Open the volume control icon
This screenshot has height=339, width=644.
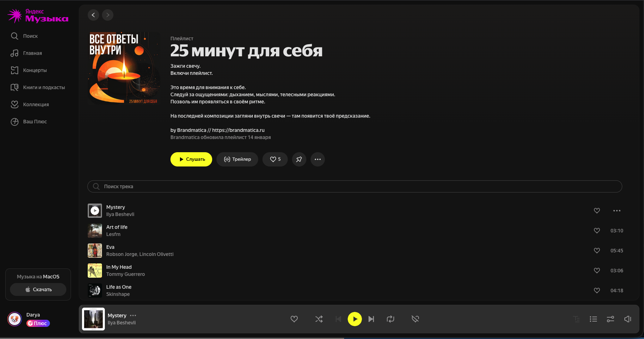coord(628,319)
